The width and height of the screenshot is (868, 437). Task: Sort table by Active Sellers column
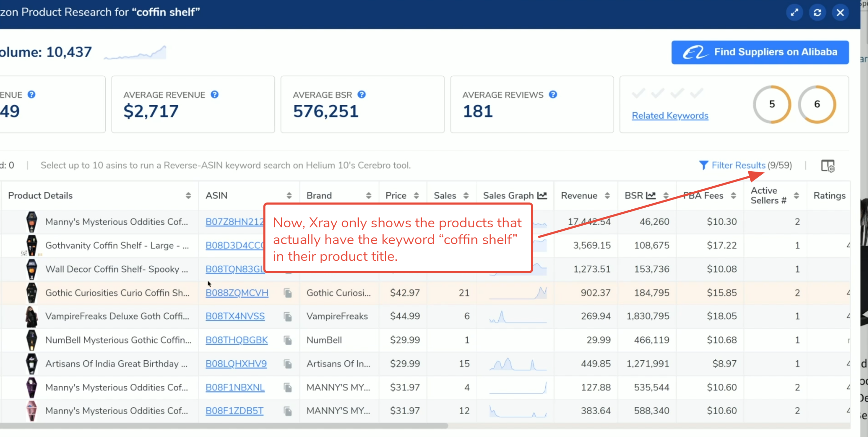coord(796,195)
